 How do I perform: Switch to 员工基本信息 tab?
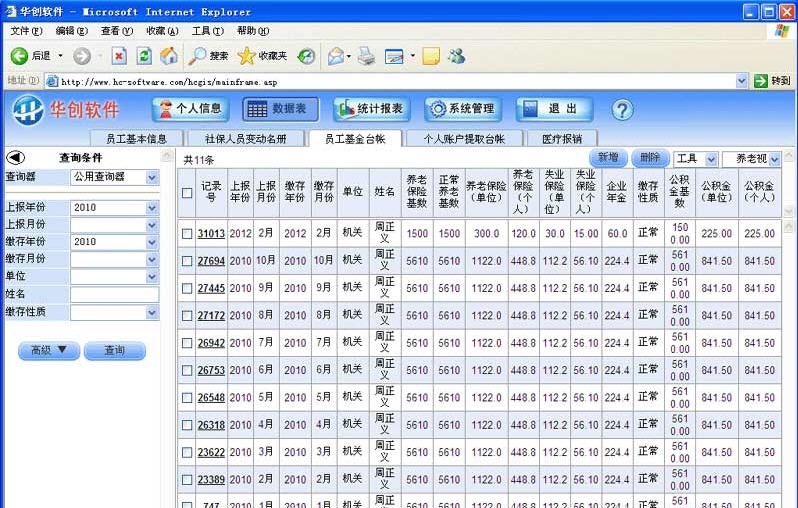click(x=136, y=138)
